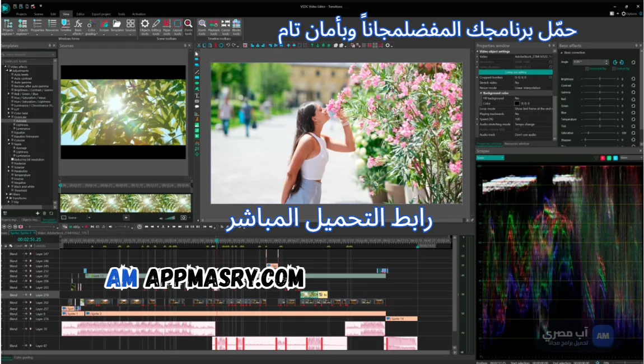Click the Angle input field
Image resolution: width=644 pixels, height=364 pixels.
590,62
